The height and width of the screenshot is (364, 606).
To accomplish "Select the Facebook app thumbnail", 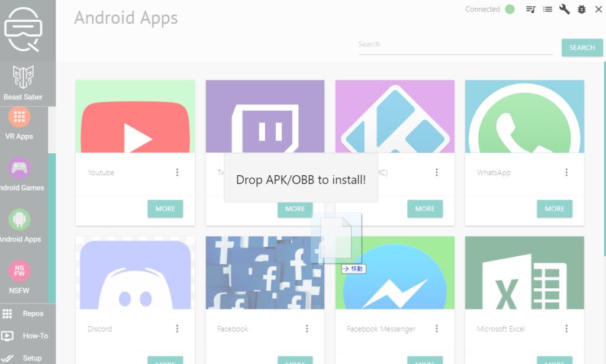I will point(265,273).
